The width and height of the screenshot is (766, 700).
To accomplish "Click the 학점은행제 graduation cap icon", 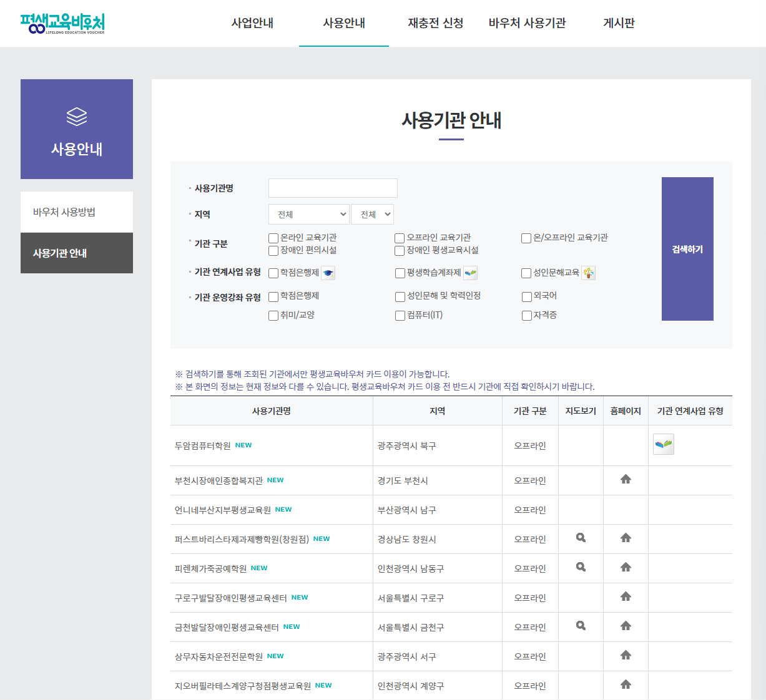I will tap(328, 273).
